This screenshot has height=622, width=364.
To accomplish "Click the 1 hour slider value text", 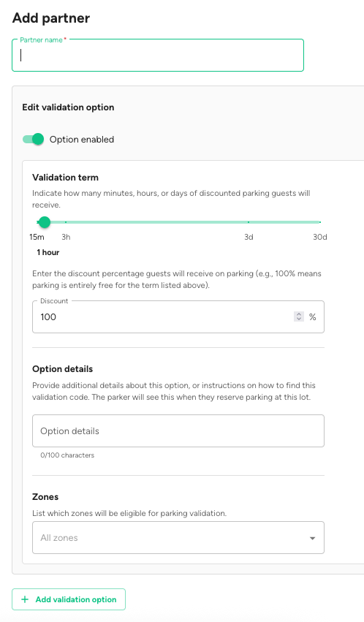I will tap(48, 252).
